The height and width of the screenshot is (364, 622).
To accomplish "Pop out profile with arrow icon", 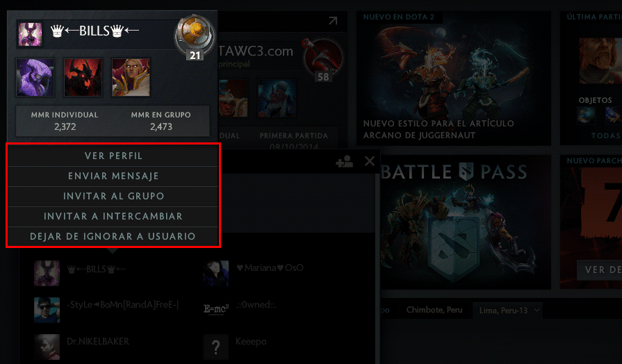I will click(x=333, y=21).
